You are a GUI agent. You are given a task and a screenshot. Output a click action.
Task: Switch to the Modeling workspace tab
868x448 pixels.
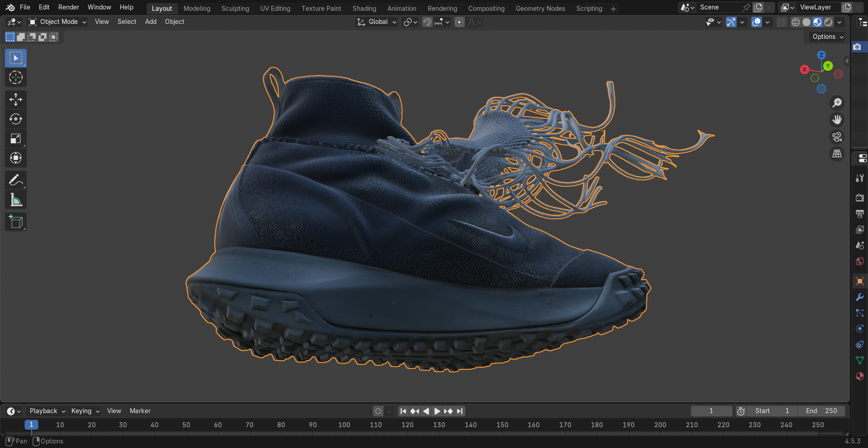click(197, 9)
